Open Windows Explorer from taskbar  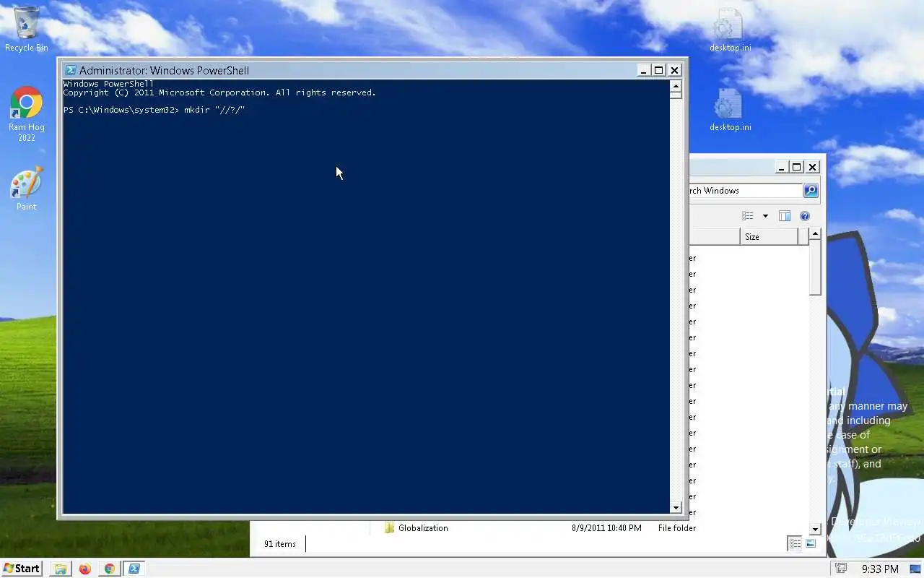click(x=61, y=569)
